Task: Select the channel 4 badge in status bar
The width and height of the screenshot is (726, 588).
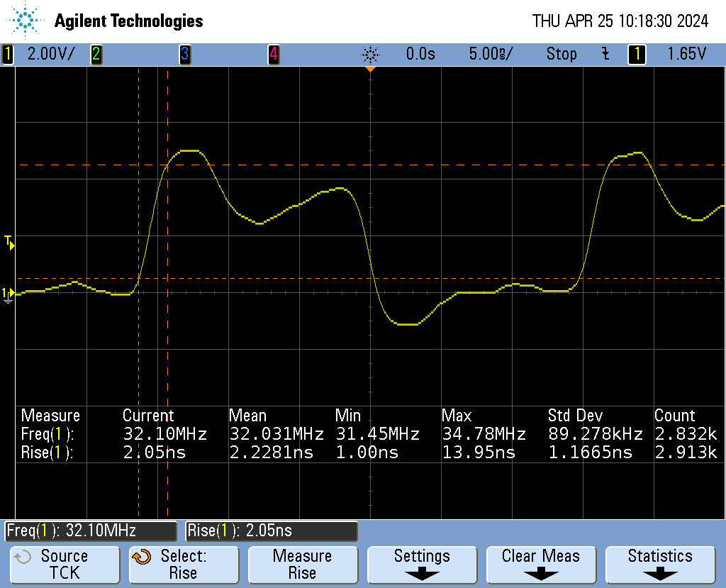Action: [x=273, y=54]
